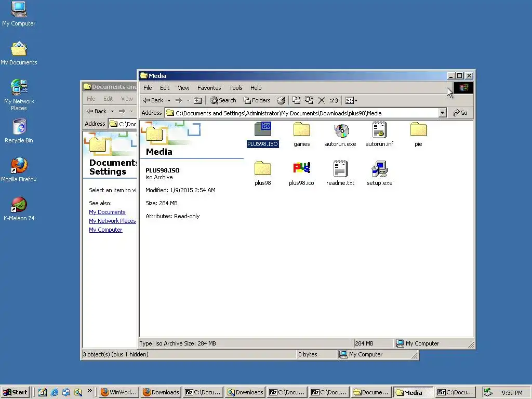This screenshot has width=532, height=399.
Task: Select Recycle Bin desktop icon
Action: click(x=19, y=131)
